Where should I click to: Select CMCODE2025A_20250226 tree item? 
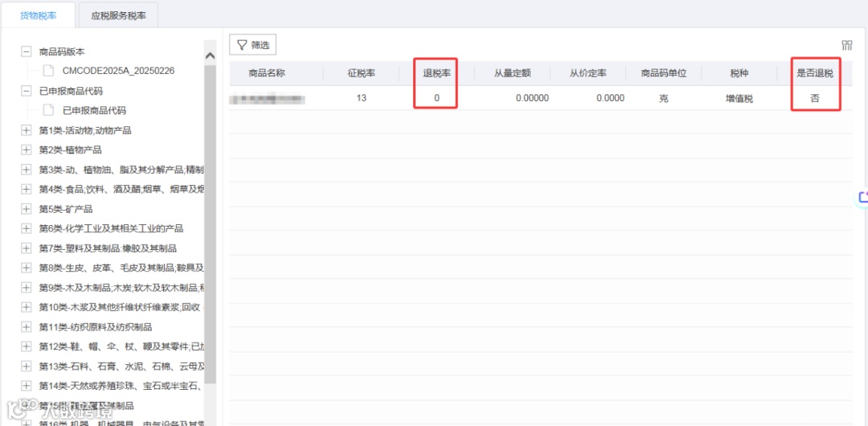pyautogui.click(x=119, y=71)
